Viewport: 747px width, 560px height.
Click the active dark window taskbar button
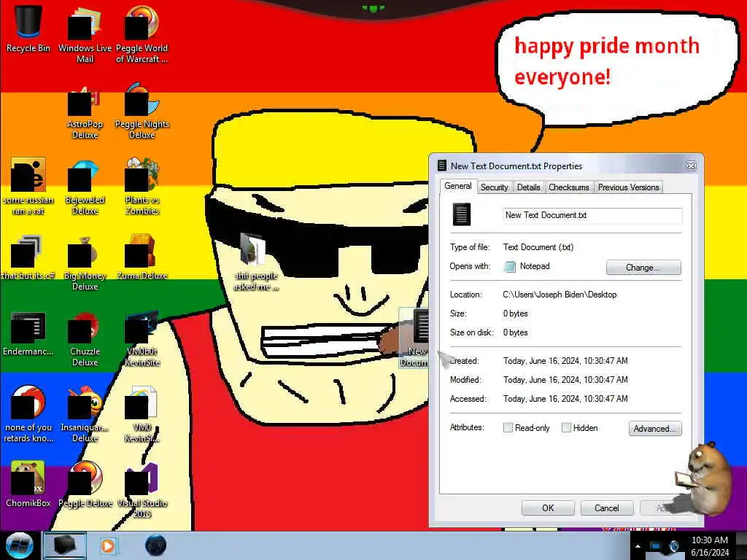pyautogui.click(x=64, y=545)
